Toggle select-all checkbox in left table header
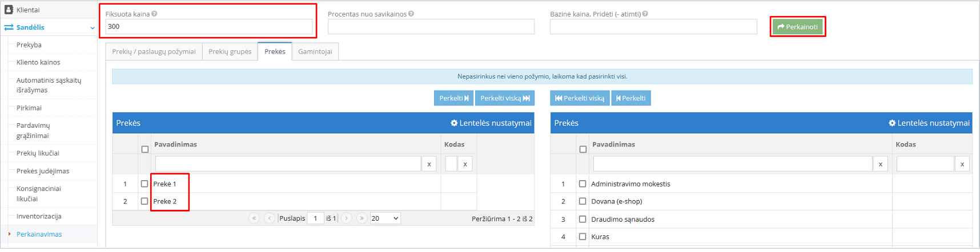This screenshot has width=980, height=252. [145, 149]
